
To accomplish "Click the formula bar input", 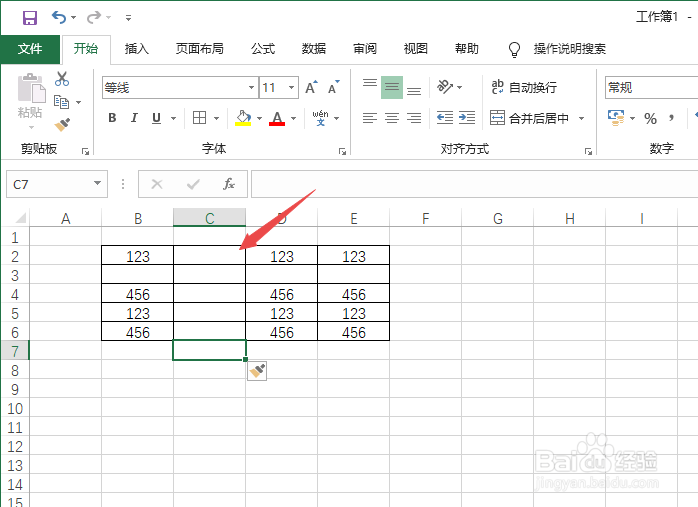I will pyautogui.click(x=475, y=184).
